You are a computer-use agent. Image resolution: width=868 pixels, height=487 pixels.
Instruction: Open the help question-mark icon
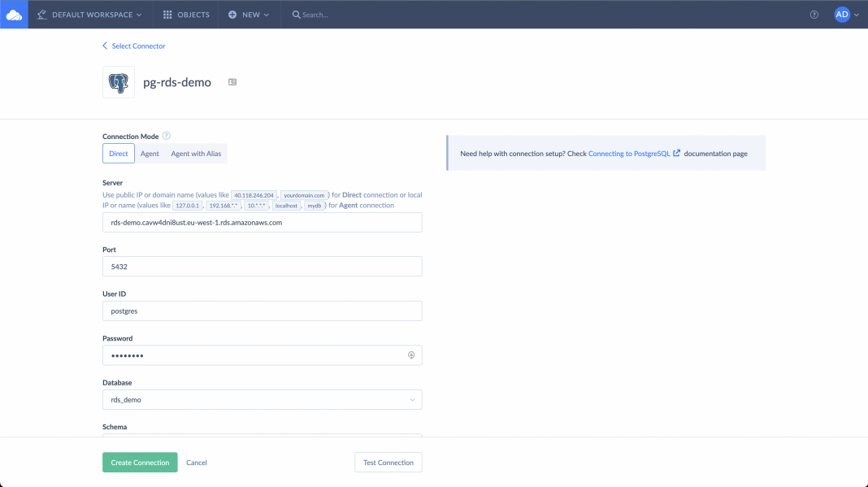[814, 14]
